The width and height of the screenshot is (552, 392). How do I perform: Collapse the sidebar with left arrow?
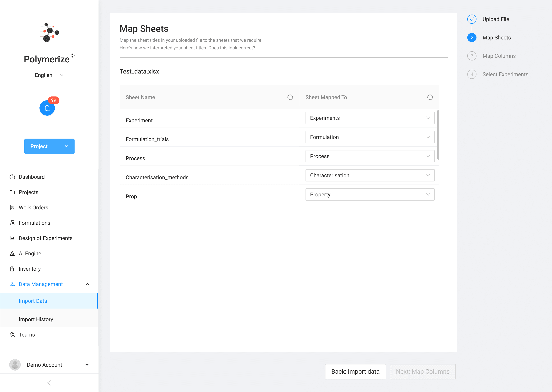pyautogui.click(x=49, y=383)
